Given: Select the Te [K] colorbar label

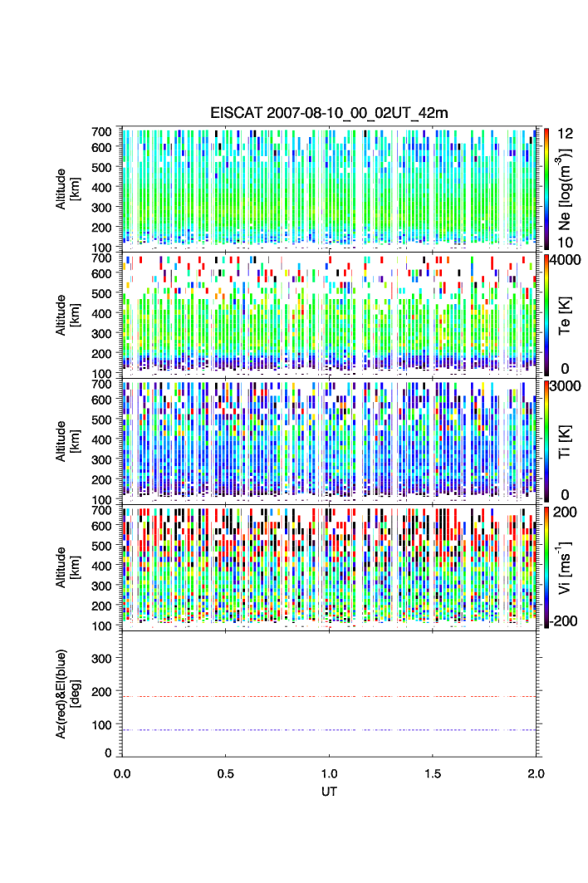Looking at the screenshot, I should pos(566,316).
